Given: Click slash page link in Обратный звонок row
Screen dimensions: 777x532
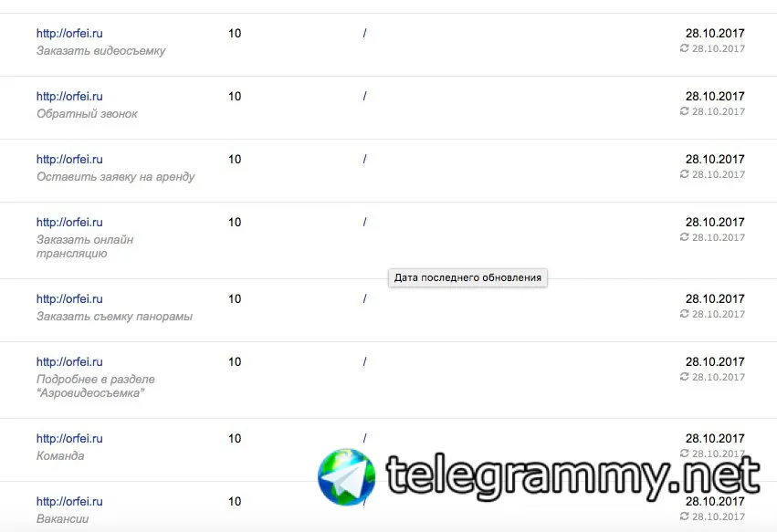Looking at the screenshot, I should pos(364,96).
